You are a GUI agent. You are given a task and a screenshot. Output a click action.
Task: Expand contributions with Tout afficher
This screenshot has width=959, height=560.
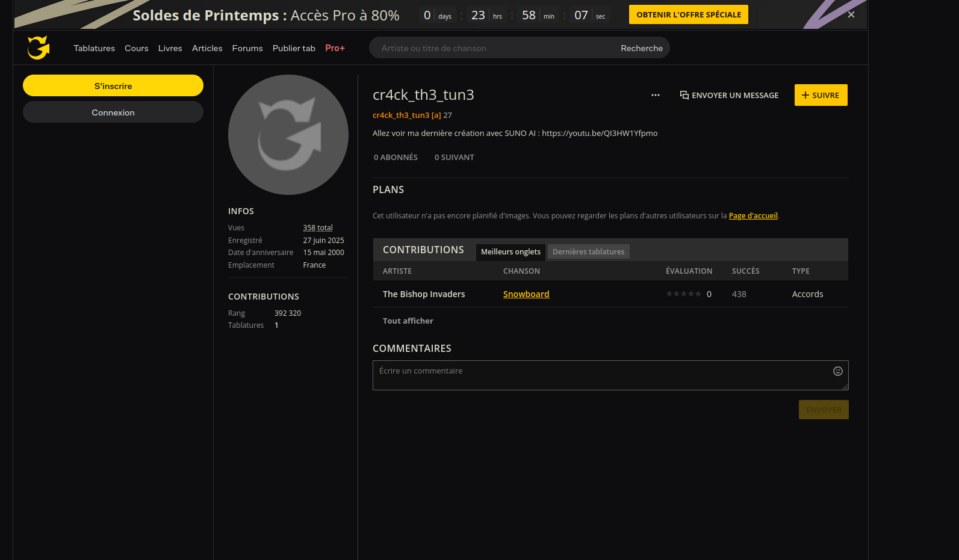(408, 321)
